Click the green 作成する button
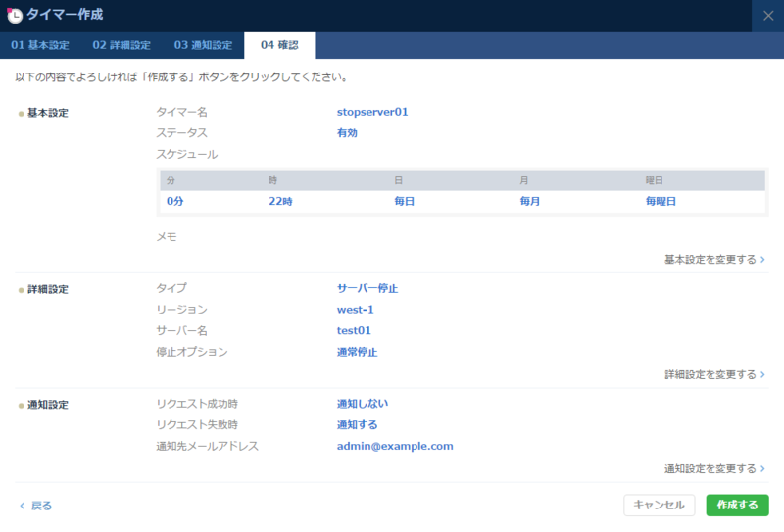 (738, 505)
